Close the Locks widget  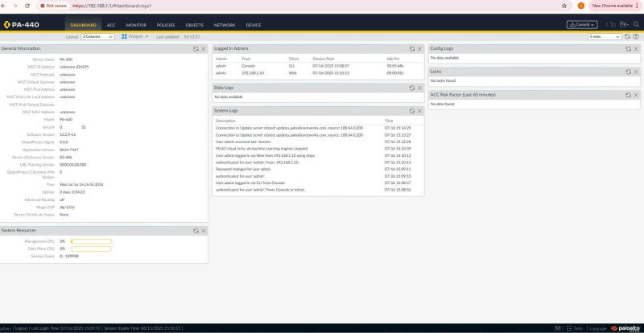pyautogui.click(x=636, y=72)
